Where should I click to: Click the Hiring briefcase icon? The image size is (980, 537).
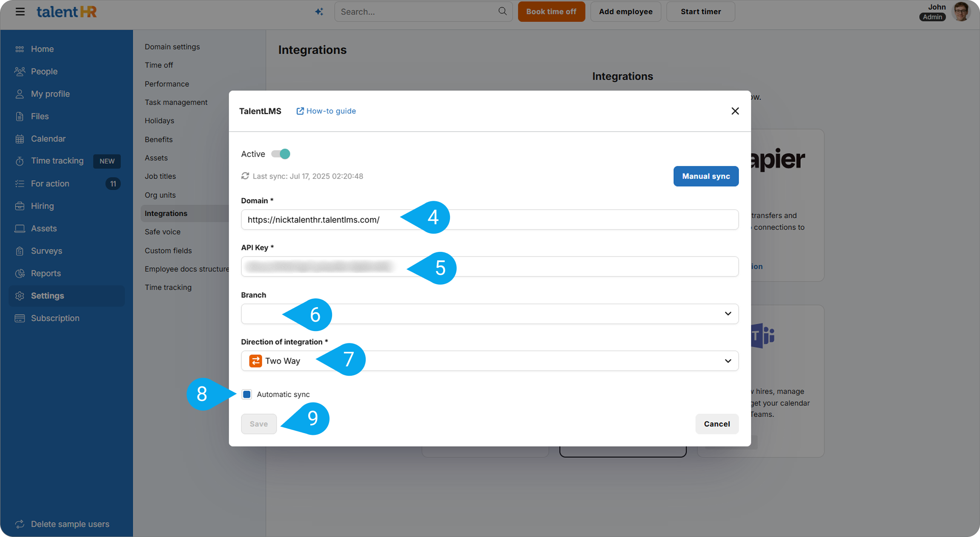pos(20,206)
